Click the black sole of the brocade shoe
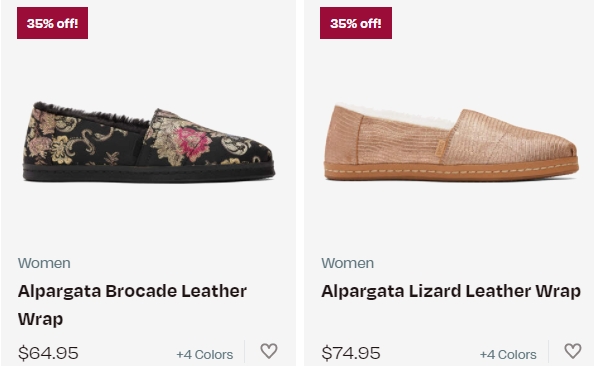Viewport: 594px width, 366px height. point(148,173)
